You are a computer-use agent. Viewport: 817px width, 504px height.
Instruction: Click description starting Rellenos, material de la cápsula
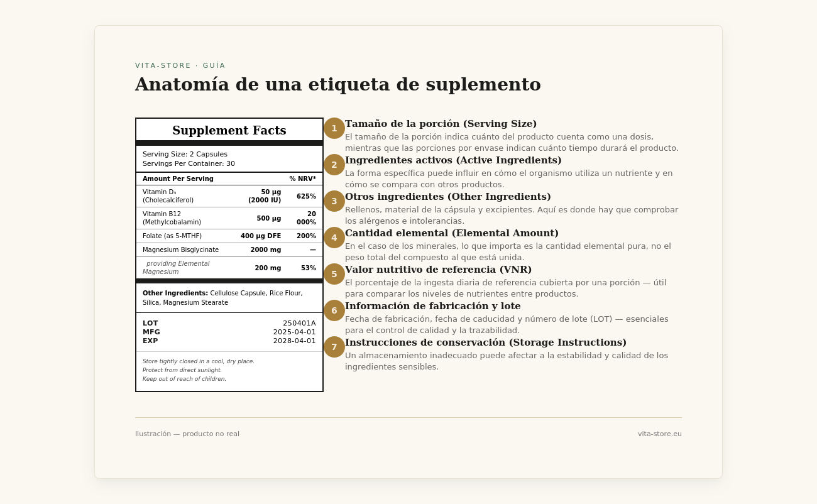point(512,215)
